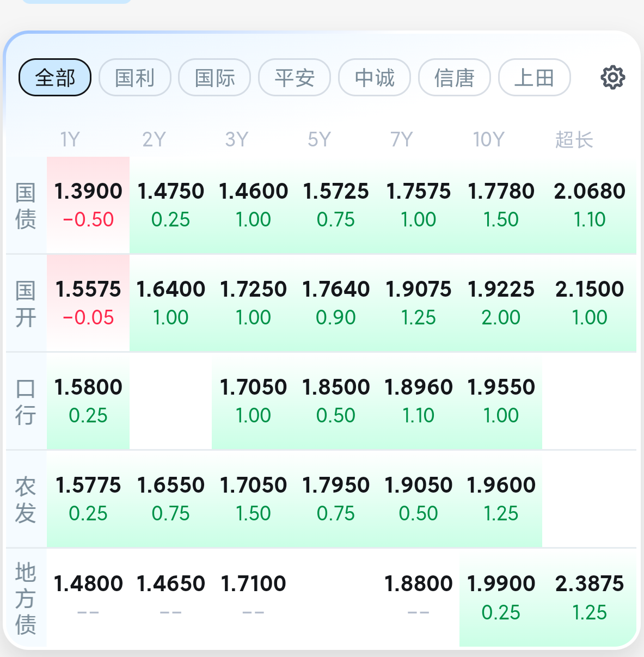Click the 农发 2Y cell 1.6550

(171, 499)
